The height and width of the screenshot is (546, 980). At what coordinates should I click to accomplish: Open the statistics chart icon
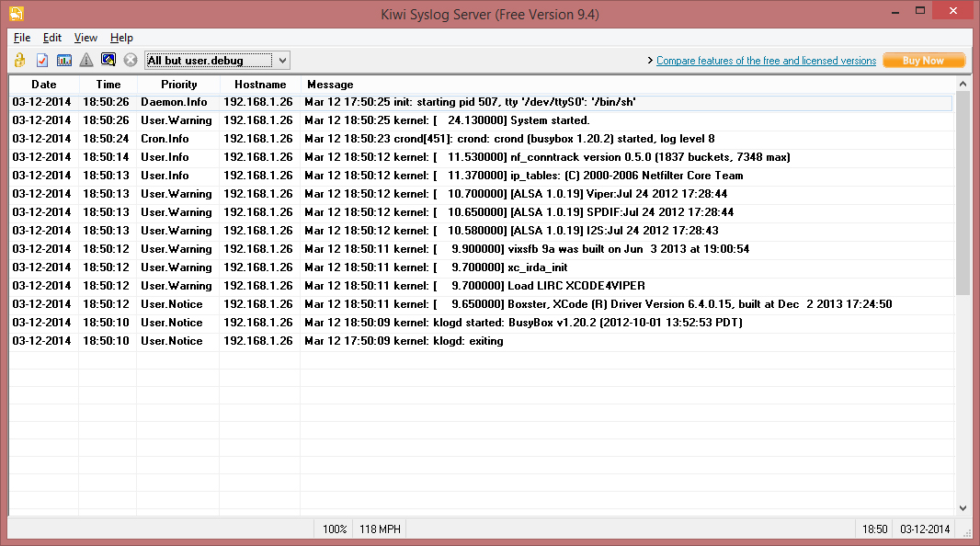tap(63, 60)
